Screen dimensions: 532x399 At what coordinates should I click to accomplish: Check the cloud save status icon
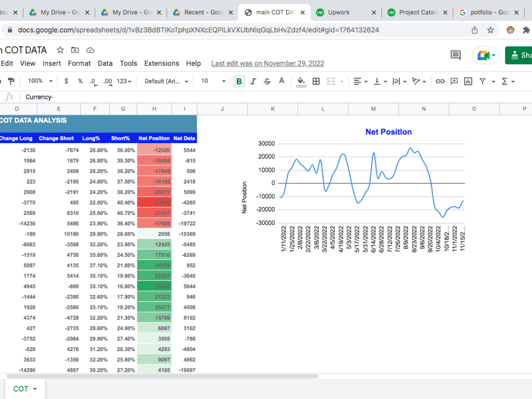click(90, 50)
